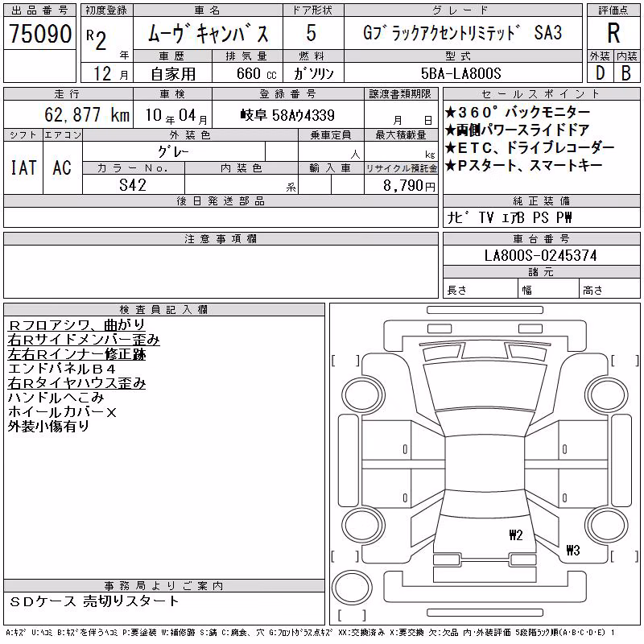Select chassis number LA800S-0245374
The image size is (644, 644).
point(540,255)
